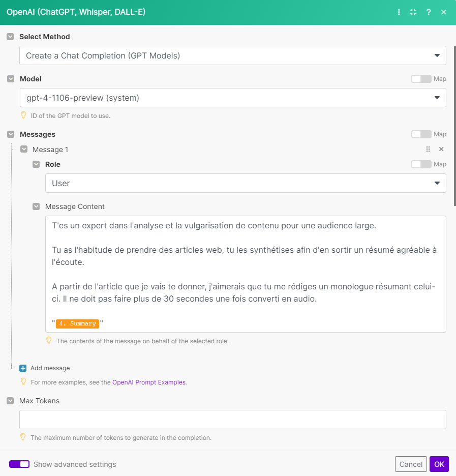Click the Cancel button

(x=411, y=464)
